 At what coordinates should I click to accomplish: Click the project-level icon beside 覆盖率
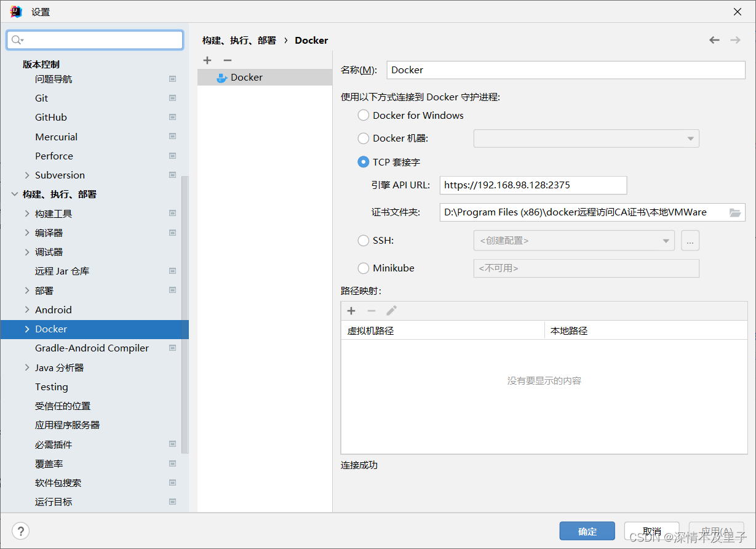point(173,463)
